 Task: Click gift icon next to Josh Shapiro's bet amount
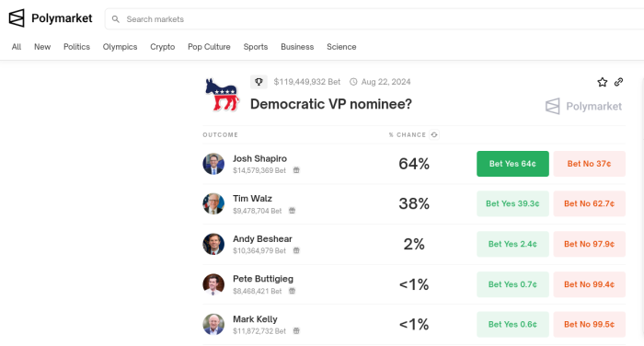(296, 170)
